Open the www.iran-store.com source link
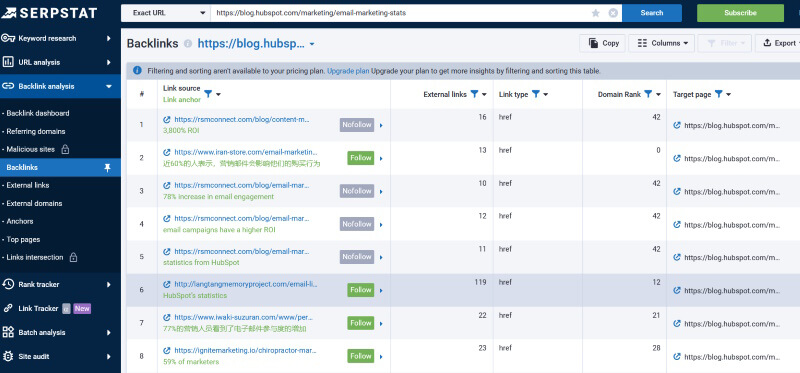Screen dimensions: 800x373 (245, 152)
